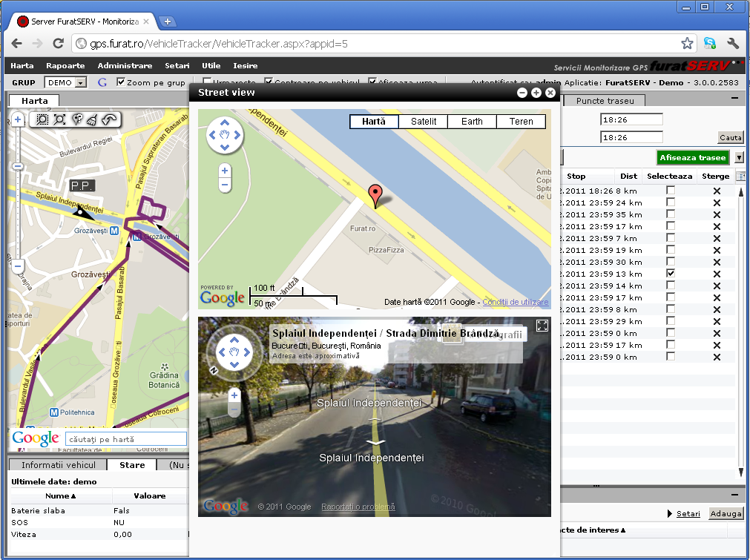750x560 pixels.
Task: Toggle fullscreen for the street panorama
Action: click(542, 326)
